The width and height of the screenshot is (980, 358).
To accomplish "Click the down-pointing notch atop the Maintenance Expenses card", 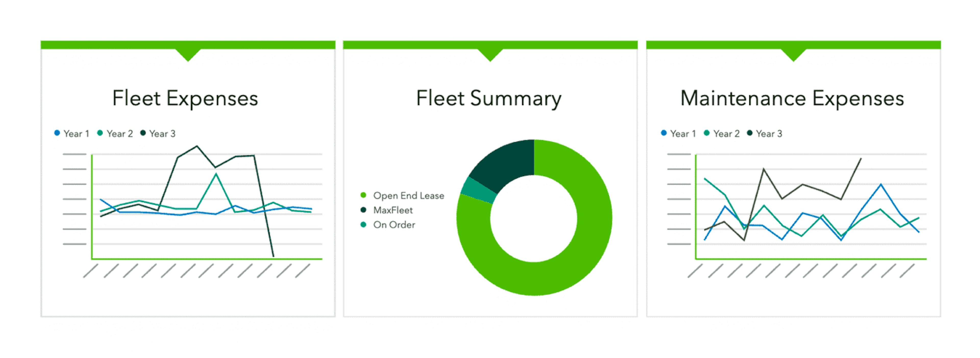I will coord(793,54).
